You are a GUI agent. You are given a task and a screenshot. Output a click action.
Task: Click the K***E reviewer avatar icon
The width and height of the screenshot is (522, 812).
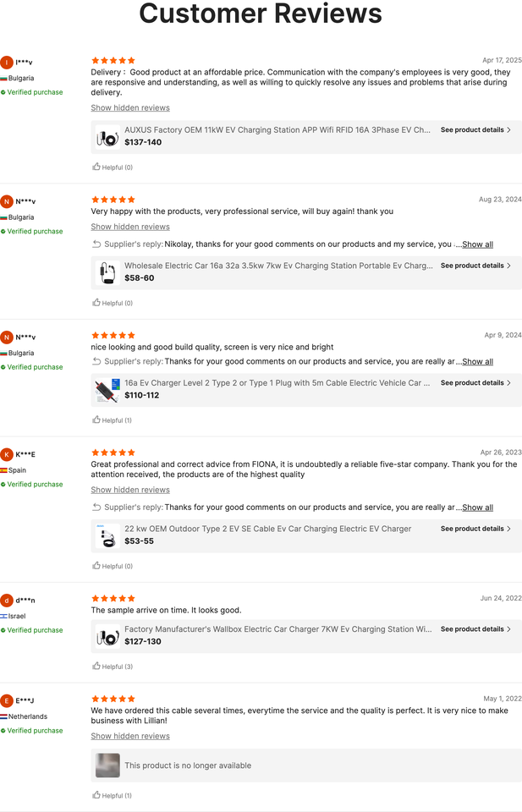(x=7, y=454)
